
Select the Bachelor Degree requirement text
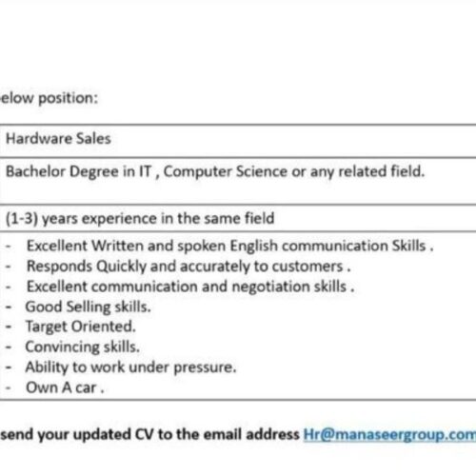[215, 171]
